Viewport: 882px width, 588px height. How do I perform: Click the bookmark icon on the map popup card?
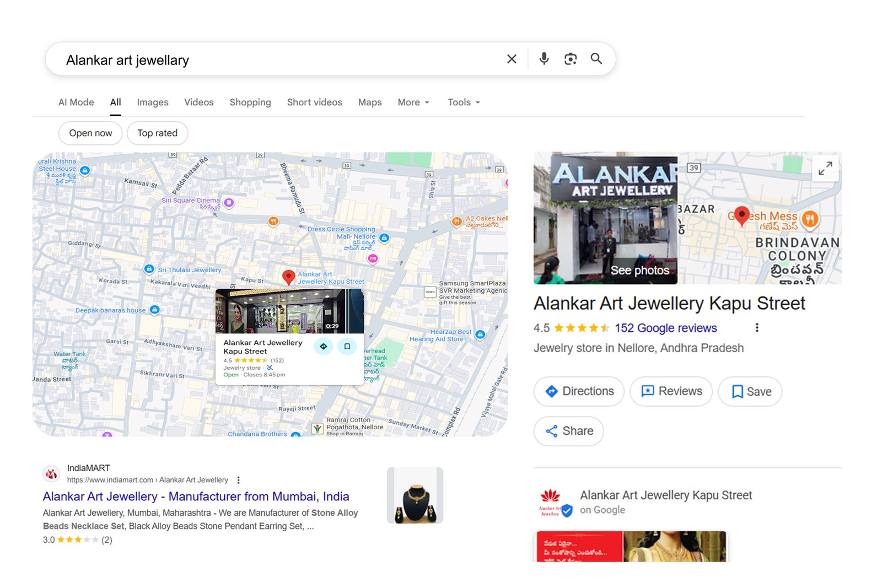pos(348,346)
